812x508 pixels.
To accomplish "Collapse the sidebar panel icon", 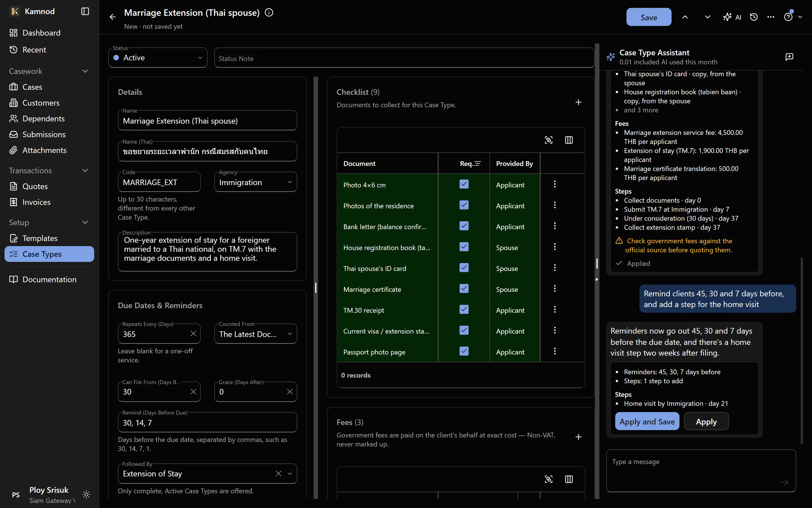I will [85, 11].
